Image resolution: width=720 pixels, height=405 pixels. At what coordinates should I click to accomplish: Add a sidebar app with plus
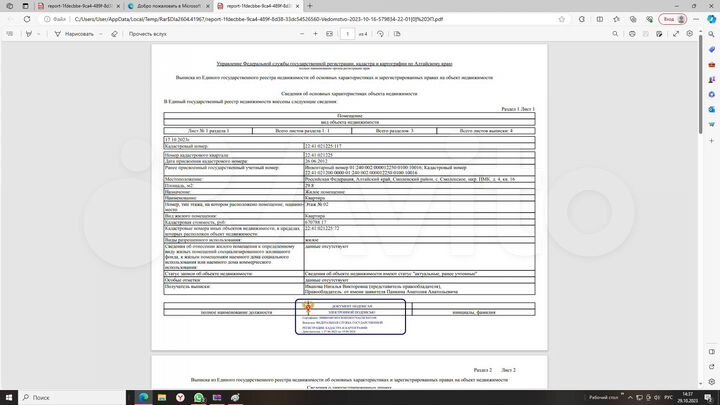coord(712,141)
